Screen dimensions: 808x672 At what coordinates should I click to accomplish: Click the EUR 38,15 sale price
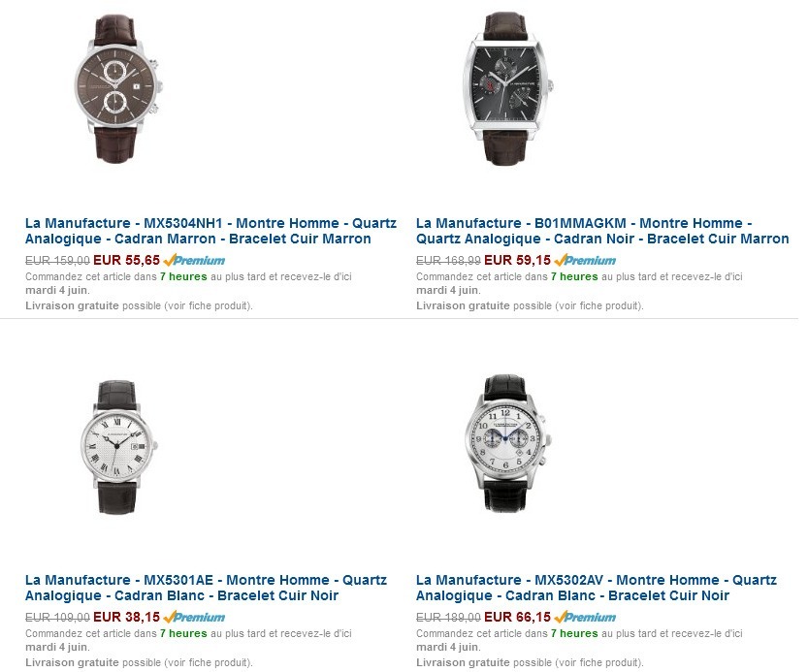click(127, 617)
